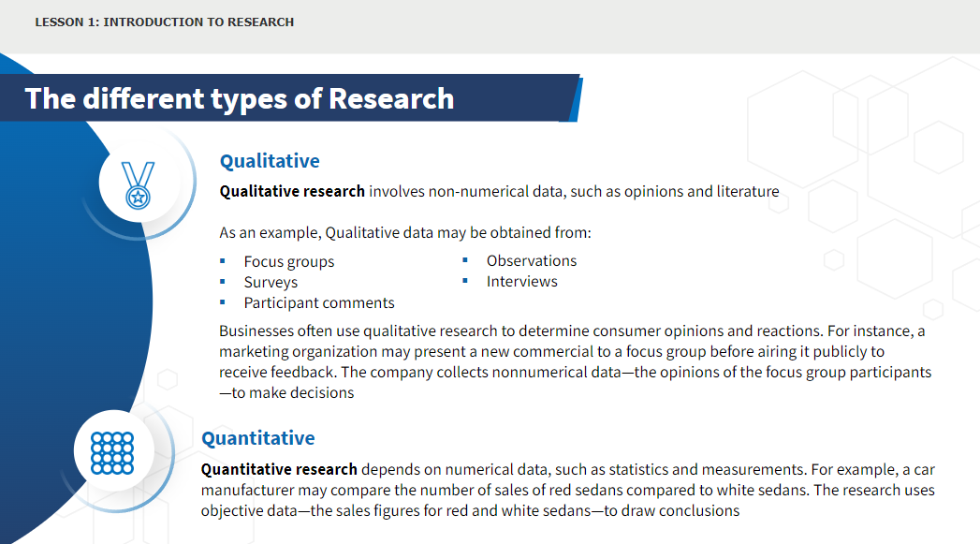The width and height of the screenshot is (980, 544).
Task: Select the Focus groups bullet item
Action: (x=288, y=261)
